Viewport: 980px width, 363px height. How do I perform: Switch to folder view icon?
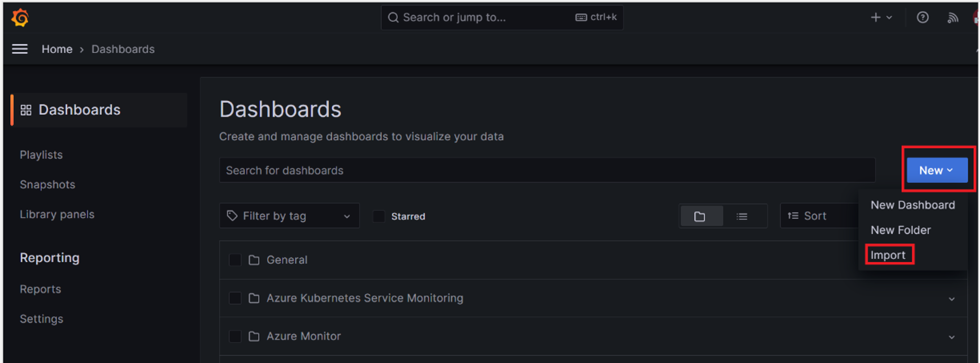pyautogui.click(x=701, y=216)
